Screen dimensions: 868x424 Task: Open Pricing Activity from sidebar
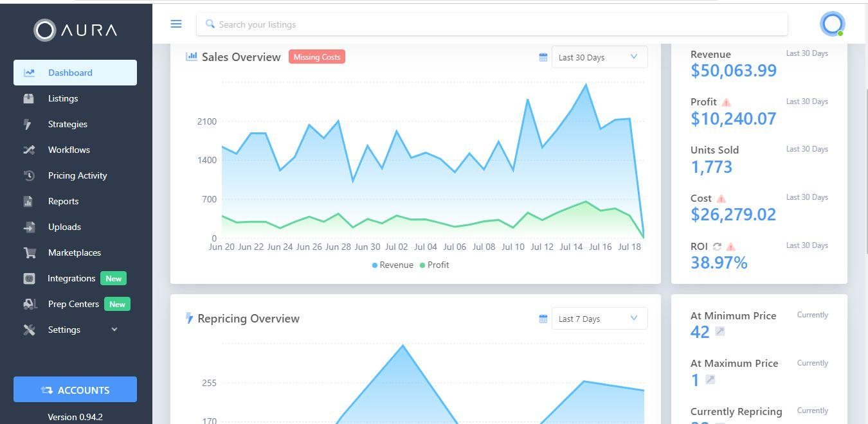click(x=77, y=175)
